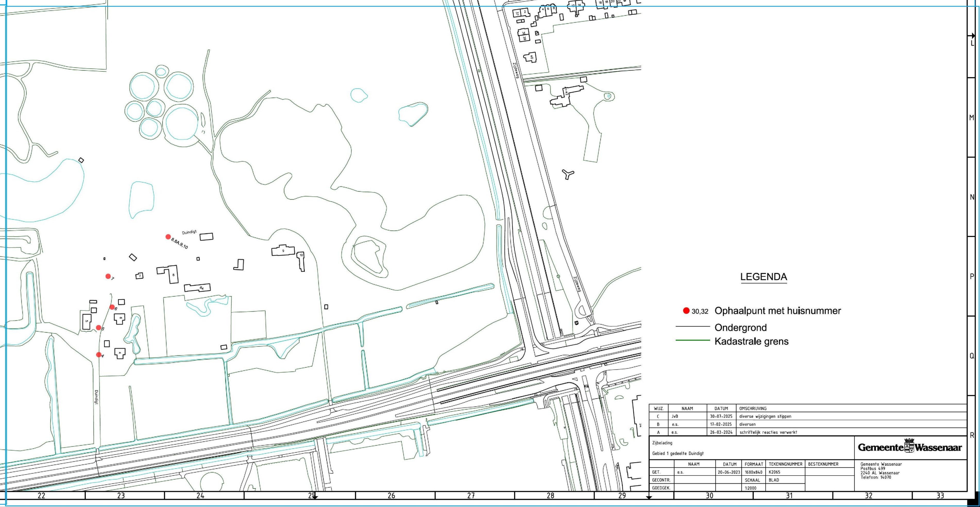Screen dimensions: 980x507
Task: Select the red pickup point for house 7
Action: pos(108,276)
